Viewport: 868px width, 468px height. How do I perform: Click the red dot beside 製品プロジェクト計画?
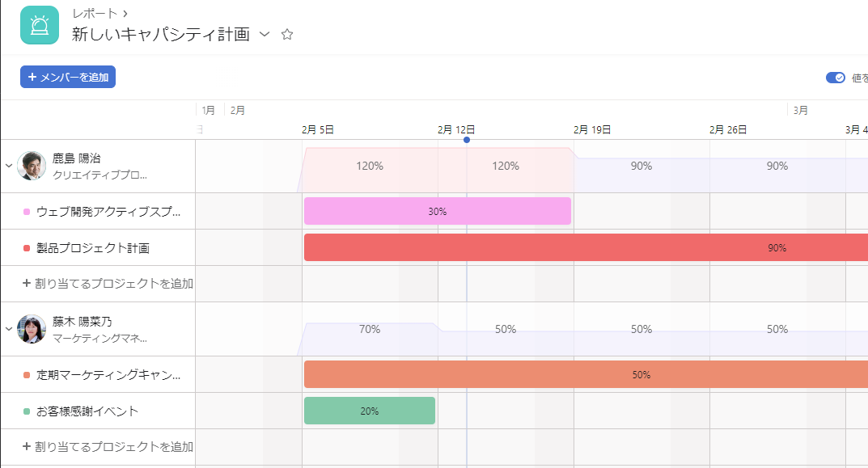[x=27, y=248]
